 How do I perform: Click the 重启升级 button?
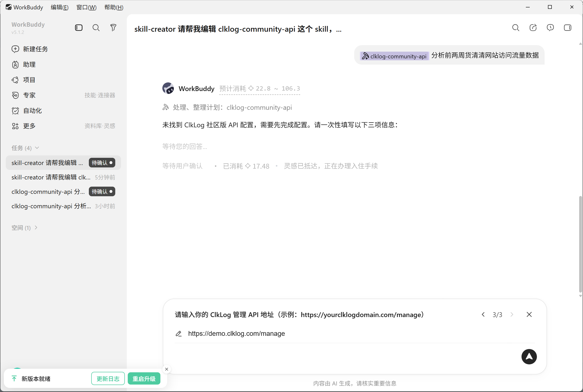(144, 379)
